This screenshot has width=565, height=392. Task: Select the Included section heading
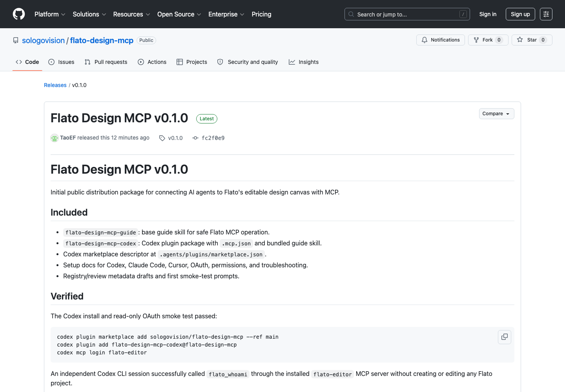(69, 212)
